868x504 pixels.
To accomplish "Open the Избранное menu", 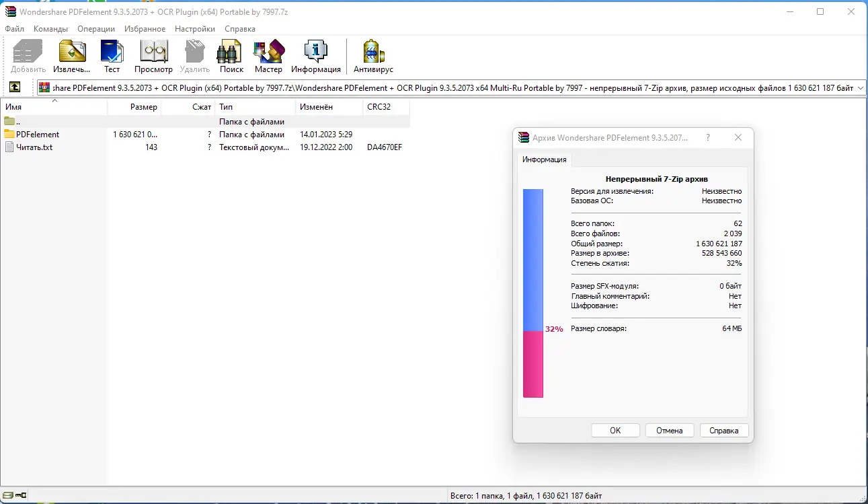I will 145,29.
